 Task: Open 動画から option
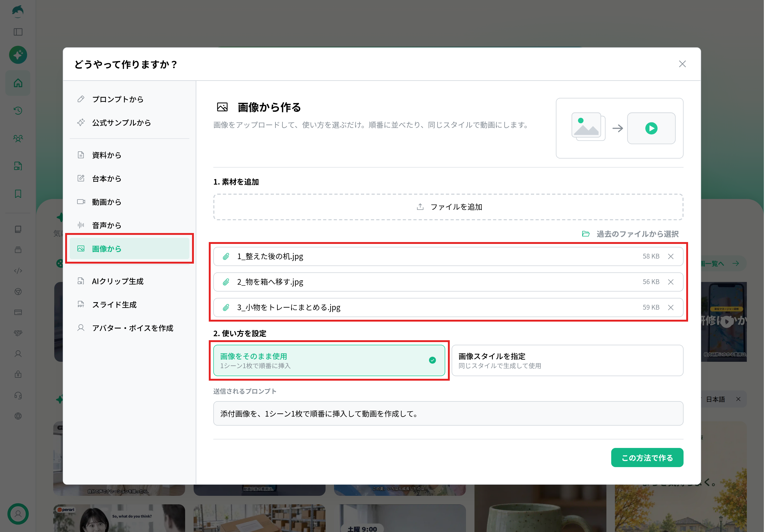tap(129, 202)
